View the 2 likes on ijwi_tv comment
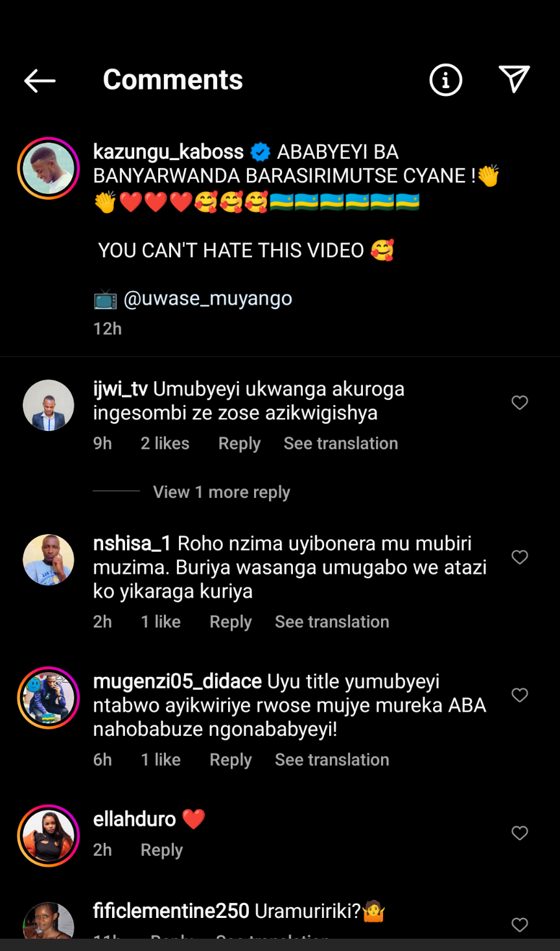Image resolution: width=560 pixels, height=951 pixels. [x=165, y=443]
